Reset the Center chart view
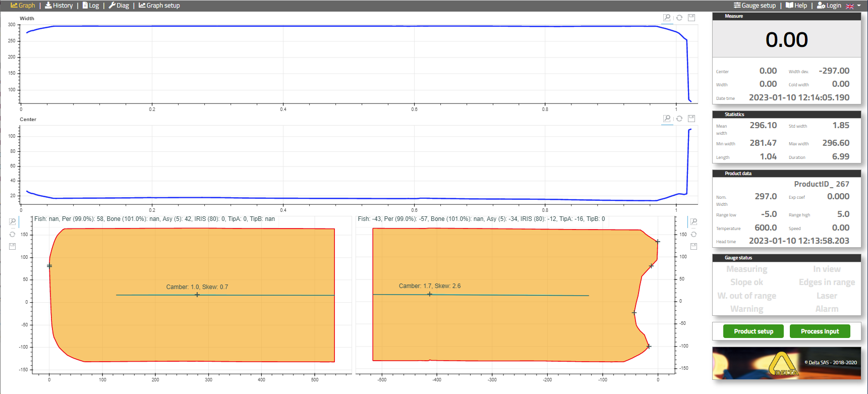 pyautogui.click(x=679, y=119)
